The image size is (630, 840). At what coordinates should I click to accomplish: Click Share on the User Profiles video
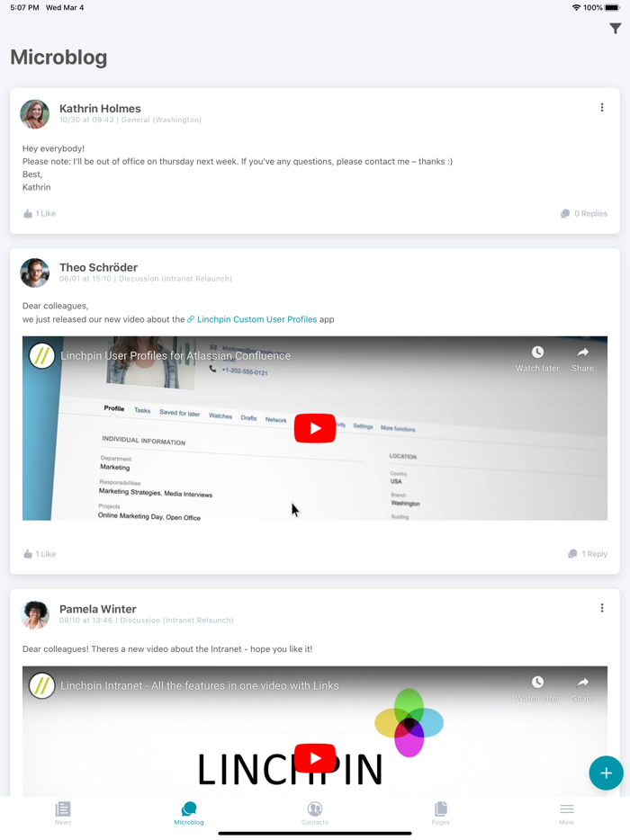tap(583, 359)
